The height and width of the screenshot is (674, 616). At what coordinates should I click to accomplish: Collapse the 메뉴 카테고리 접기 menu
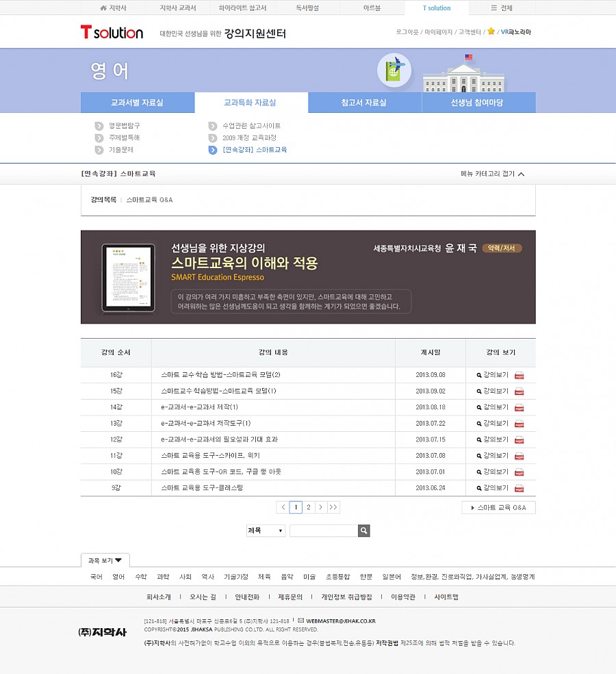(x=493, y=174)
